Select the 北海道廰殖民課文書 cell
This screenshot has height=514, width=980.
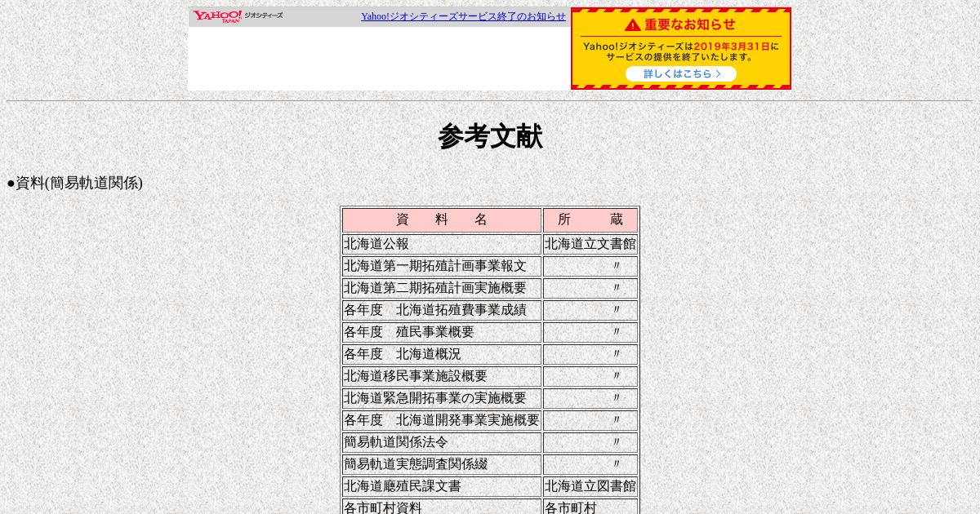[442, 486]
